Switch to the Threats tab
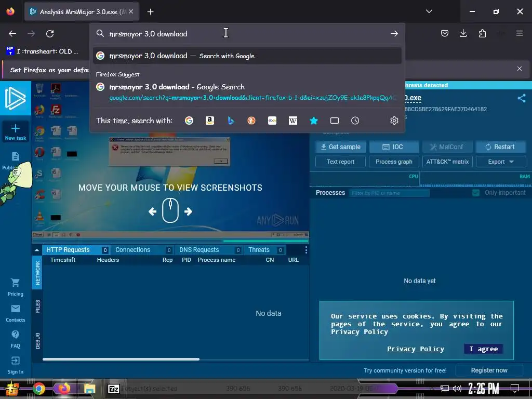Viewport: 532px width, 399px height. tap(265, 250)
